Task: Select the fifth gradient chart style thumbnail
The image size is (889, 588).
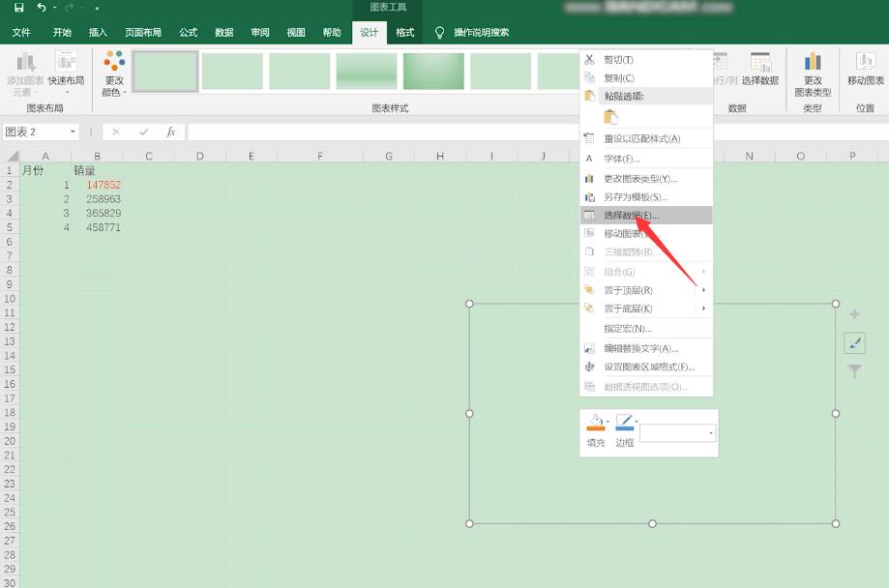Action: click(433, 71)
